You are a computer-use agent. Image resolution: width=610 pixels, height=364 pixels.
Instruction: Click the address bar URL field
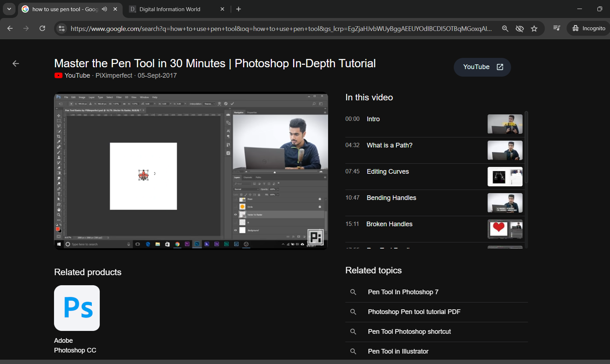(x=281, y=28)
